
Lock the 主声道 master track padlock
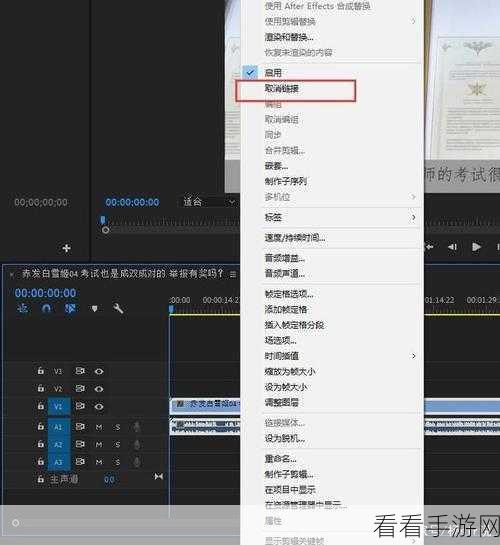click(x=40, y=479)
